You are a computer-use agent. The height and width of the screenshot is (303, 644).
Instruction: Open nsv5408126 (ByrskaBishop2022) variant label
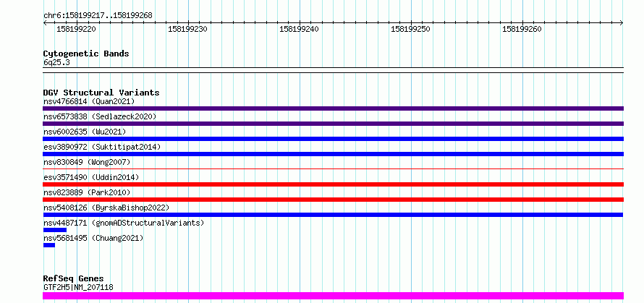pyautogui.click(x=106, y=208)
